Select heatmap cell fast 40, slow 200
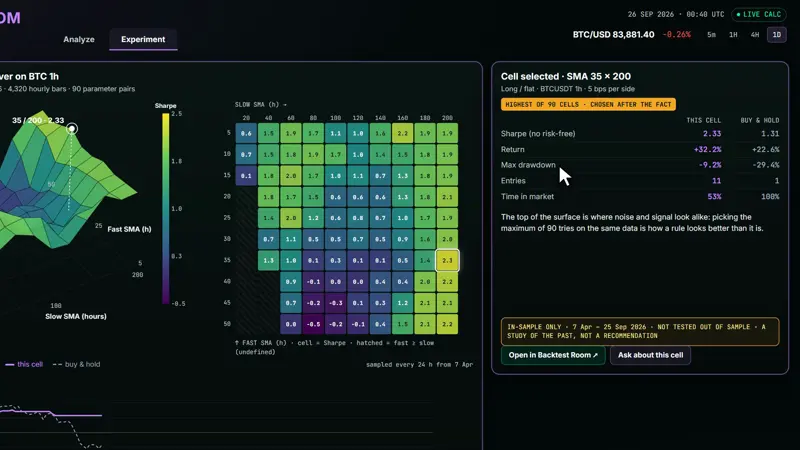800x450 pixels. click(x=447, y=282)
